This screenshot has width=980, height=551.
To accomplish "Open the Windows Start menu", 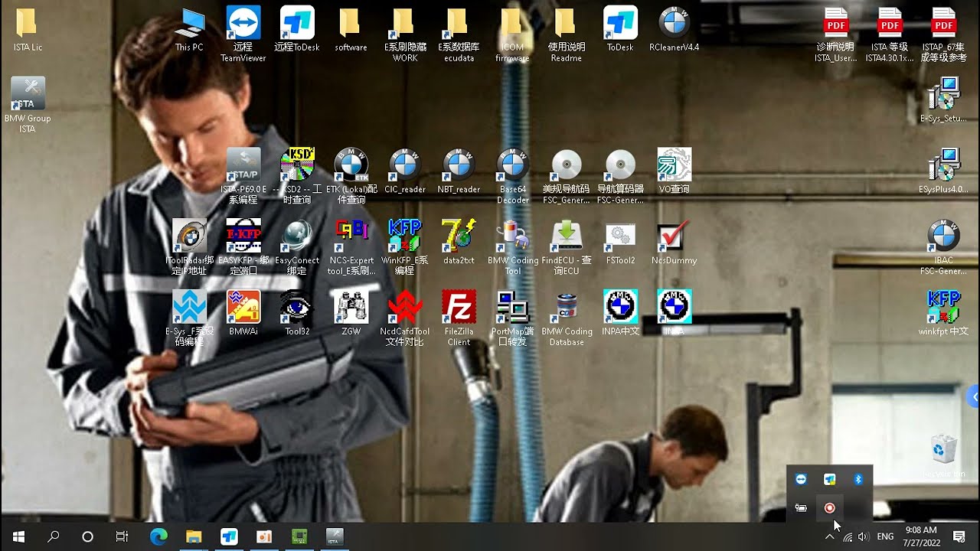I will click(x=18, y=536).
